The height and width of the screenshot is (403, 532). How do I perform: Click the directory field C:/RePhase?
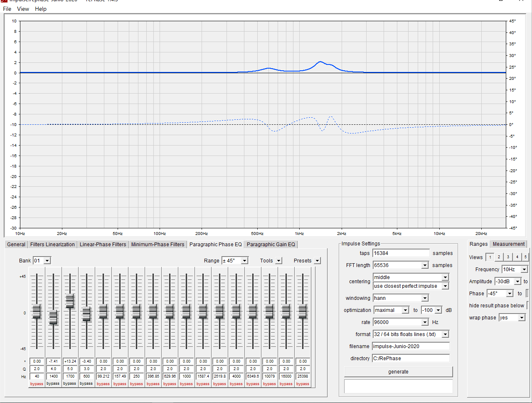click(x=411, y=358)
